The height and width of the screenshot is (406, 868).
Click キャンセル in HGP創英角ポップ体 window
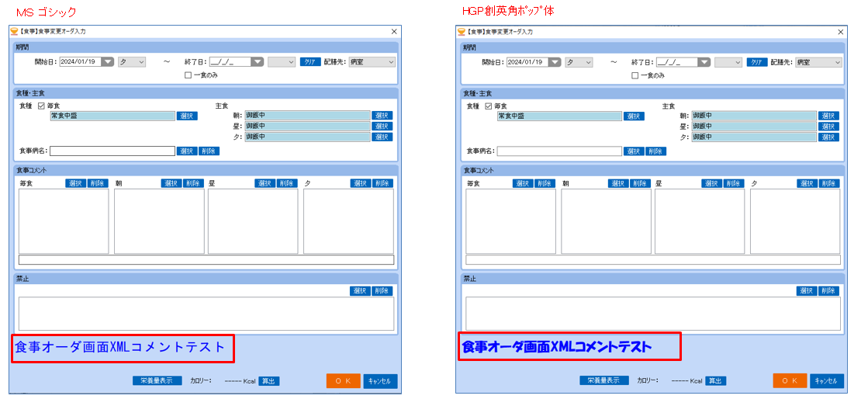[x=827, y=380]
